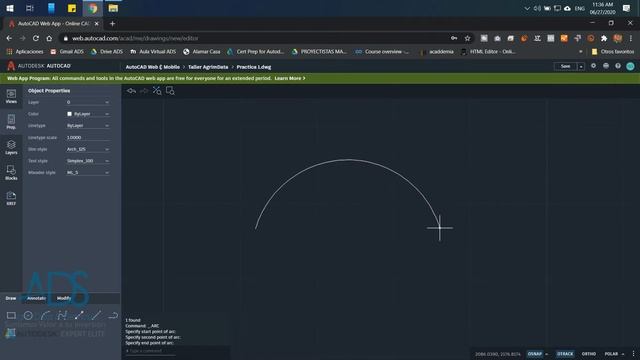Open the Drive ADS bookmark
Image resolution: width=640 pixels, height=360 pixels.
click(107, 52)
